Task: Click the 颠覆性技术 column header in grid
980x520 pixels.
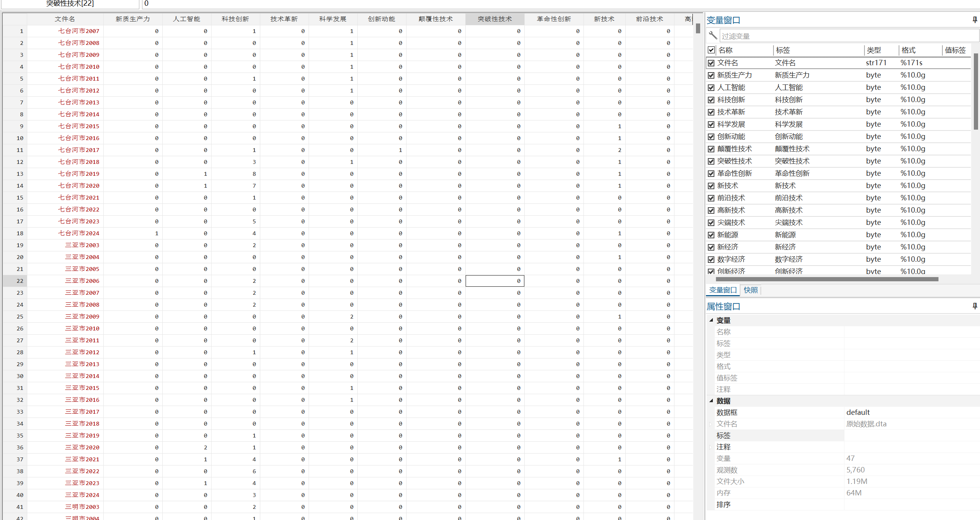Action: click(436, 19)
